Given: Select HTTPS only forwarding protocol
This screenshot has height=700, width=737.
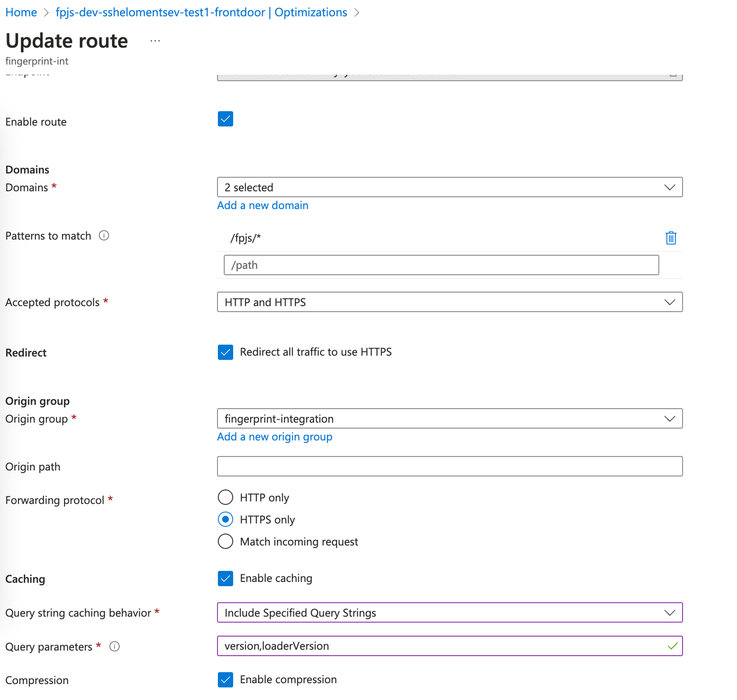Looking at the screenshot, I should 225,519.
